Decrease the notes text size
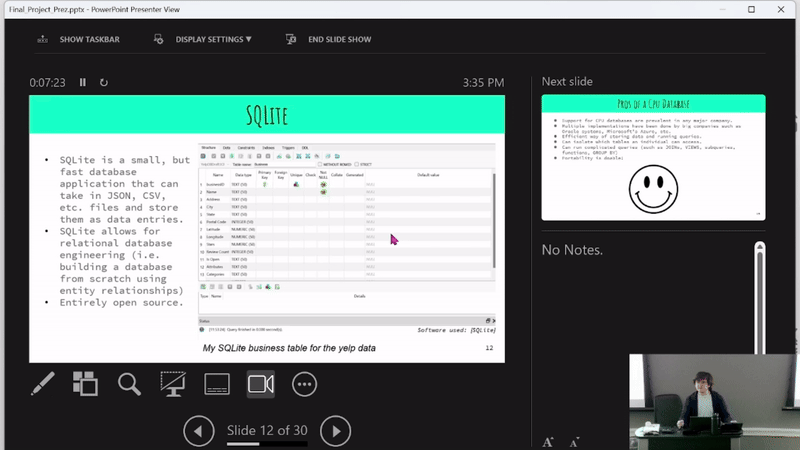 [x=574, y=441]
